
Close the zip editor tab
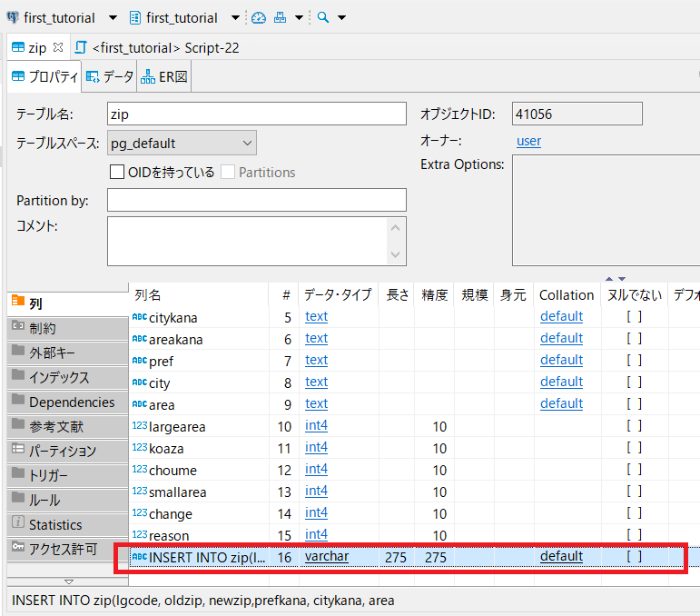click(58, 47)
